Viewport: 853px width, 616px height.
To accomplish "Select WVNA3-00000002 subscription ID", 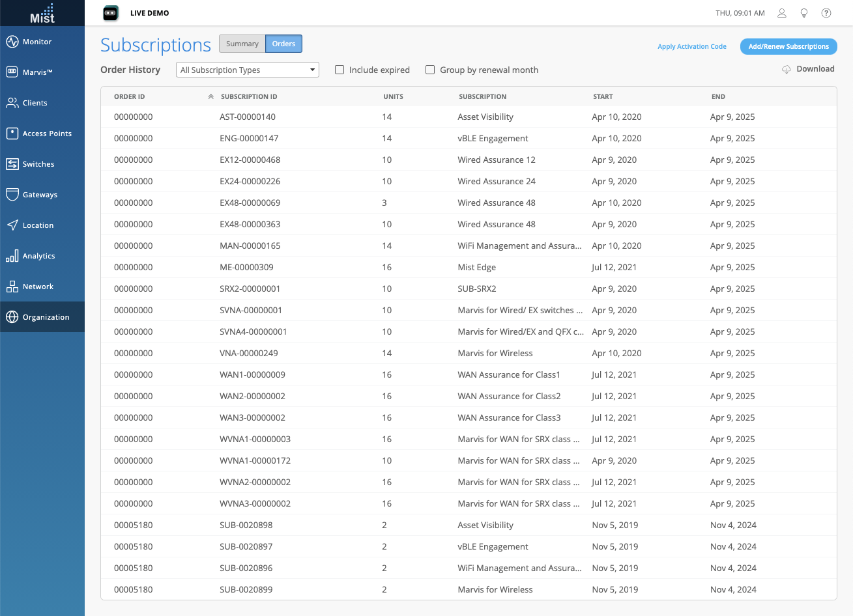I will coord(255,504).
